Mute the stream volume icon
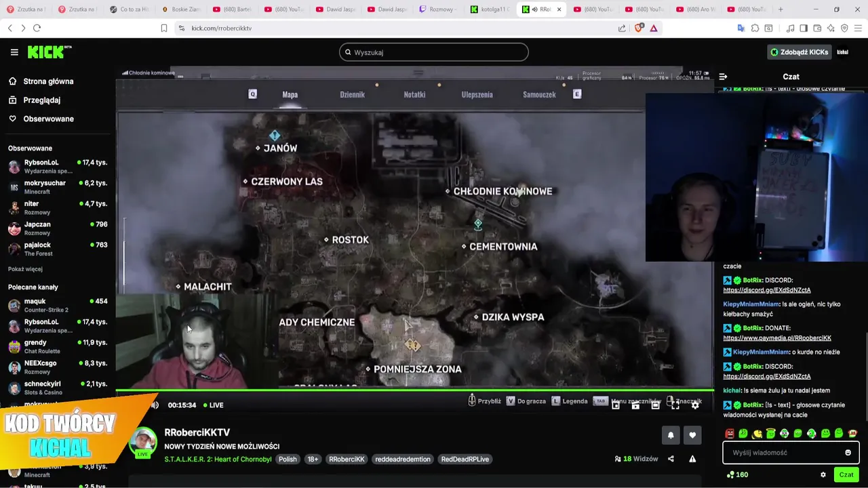Image resolution: width=868 pixels, height=488 pixels. point(155,405)
